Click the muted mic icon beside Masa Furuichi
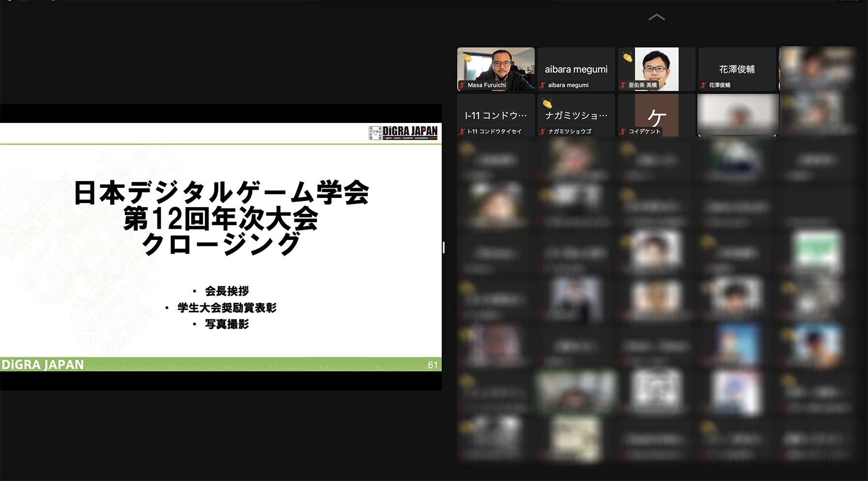The height and width of the screenshot is (481, 868). pos(462,85)
